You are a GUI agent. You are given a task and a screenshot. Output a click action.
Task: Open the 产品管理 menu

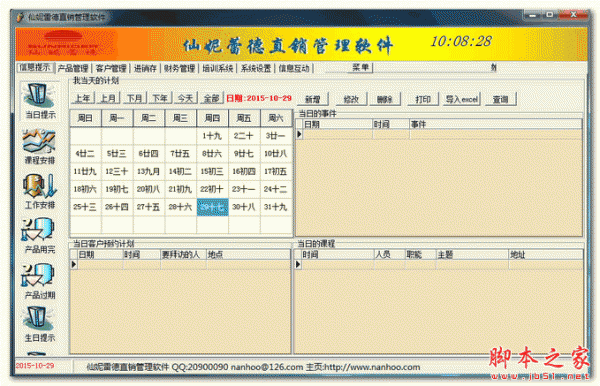click(x=73, y=68)
